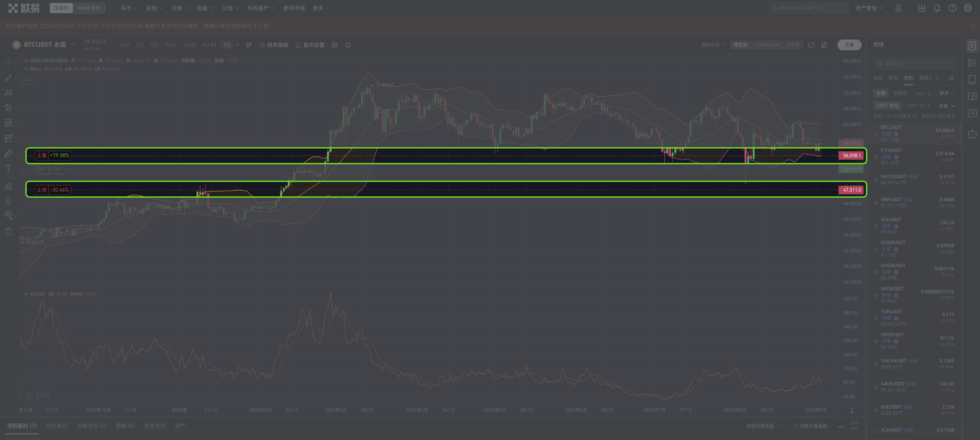980x440 pixels.
Task: Check the 当前交易品种 checkbox
Action: pyautogui.click(x=796, y=426)
